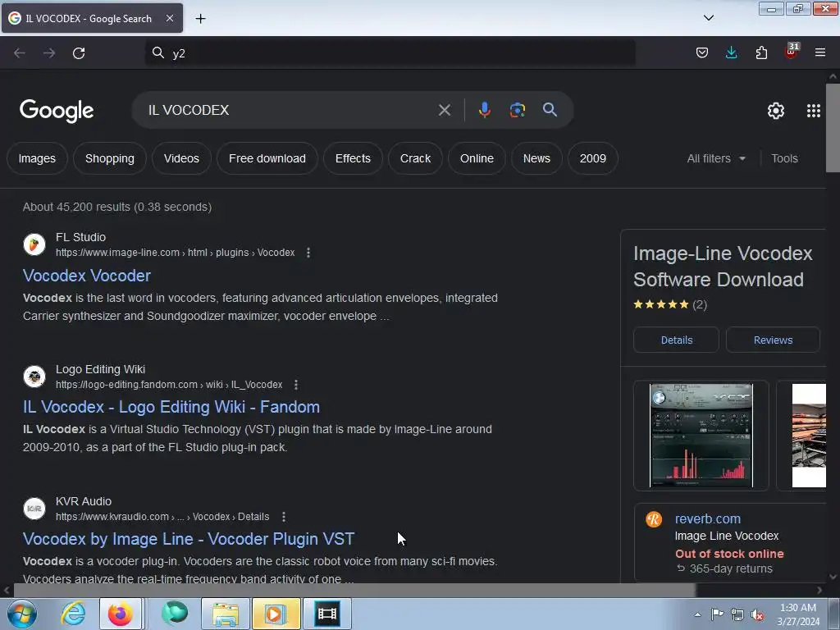Filter results by Images

[x=37, y=158]
